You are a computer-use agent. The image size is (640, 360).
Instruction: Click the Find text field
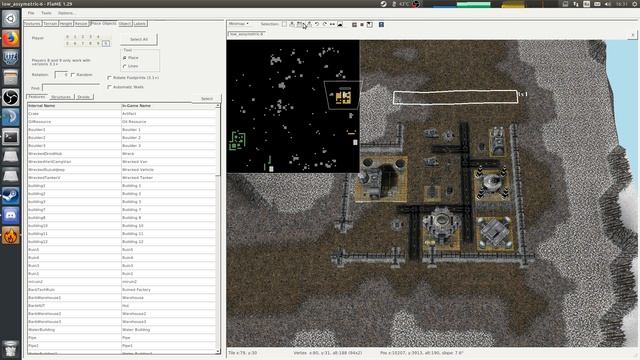71,88
